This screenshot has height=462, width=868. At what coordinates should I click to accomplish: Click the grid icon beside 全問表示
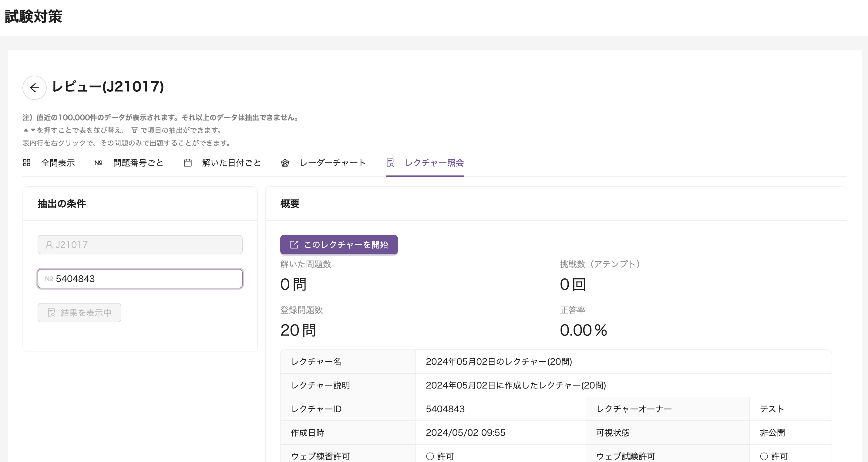[27, 163]
